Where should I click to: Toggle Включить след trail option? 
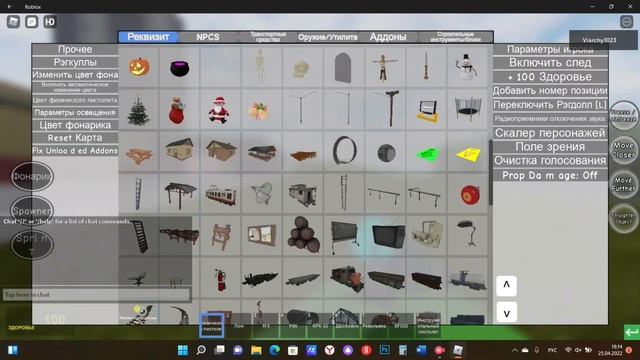(550, 63)
